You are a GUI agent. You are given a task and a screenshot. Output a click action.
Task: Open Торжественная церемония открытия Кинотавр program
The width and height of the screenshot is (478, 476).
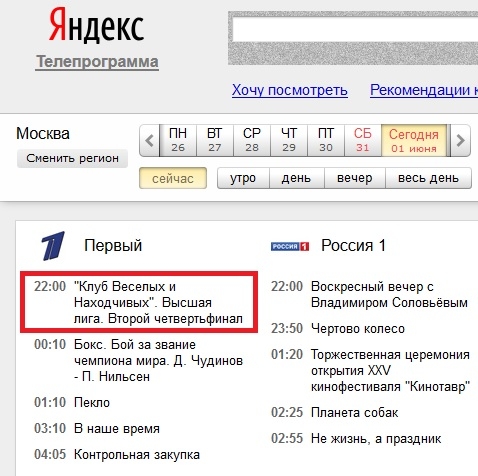tap(390, 371)
